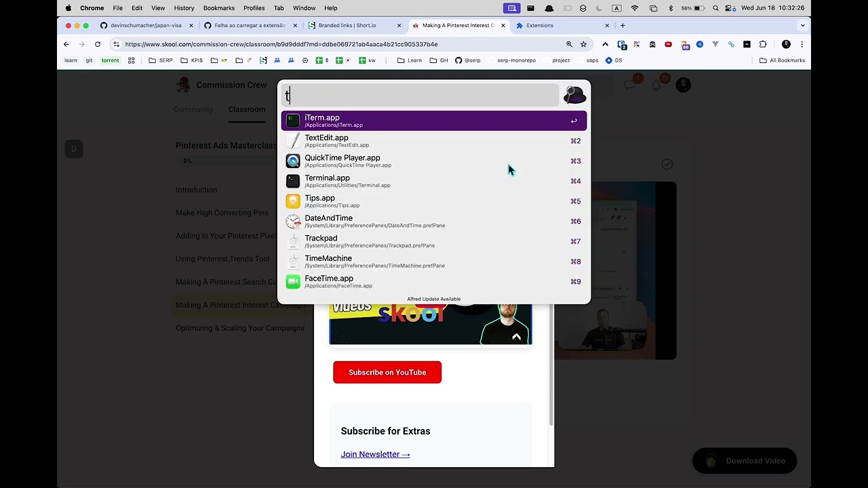
Task: Open TextEdit.app from Alfred results
Action: tap(434, 141)
